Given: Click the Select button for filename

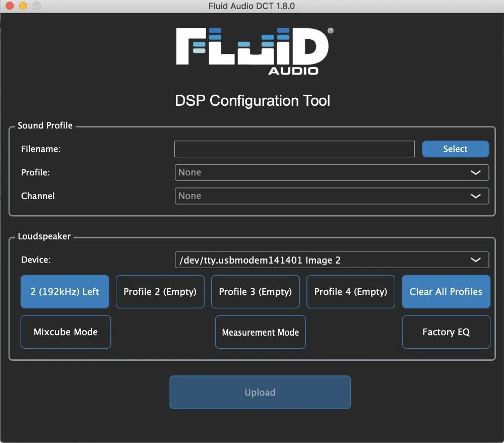Looking at the screenshot, I should [x=455, y=149].
